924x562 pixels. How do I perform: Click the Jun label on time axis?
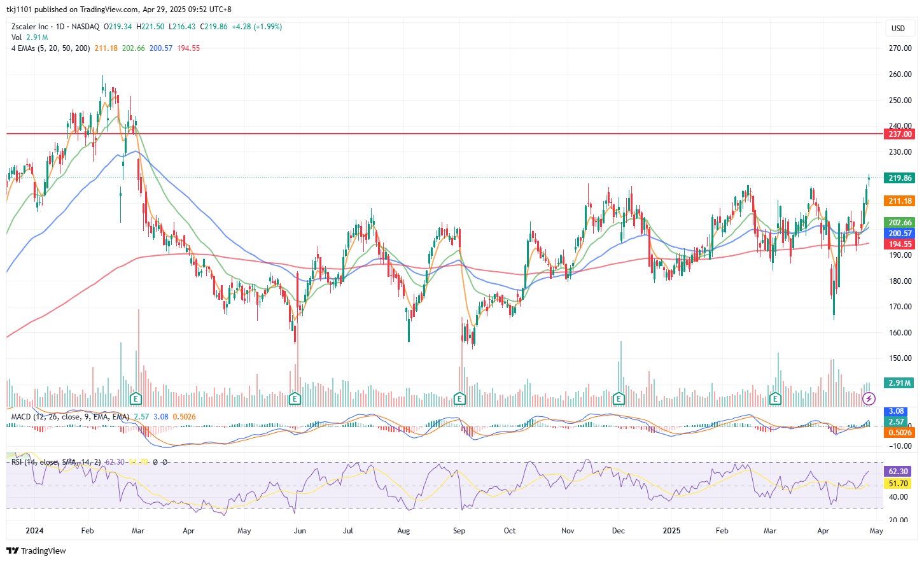tap(300, 530)
